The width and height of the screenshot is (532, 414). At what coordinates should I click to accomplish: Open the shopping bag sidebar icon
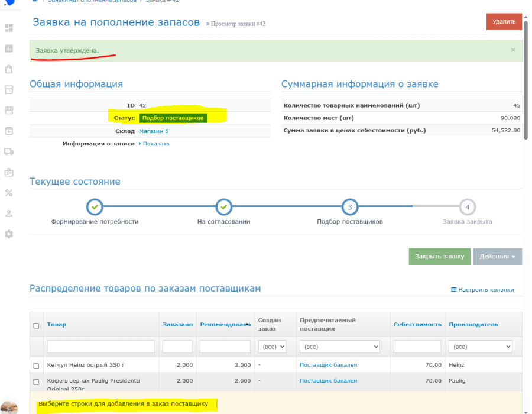(x=9, y=69)
